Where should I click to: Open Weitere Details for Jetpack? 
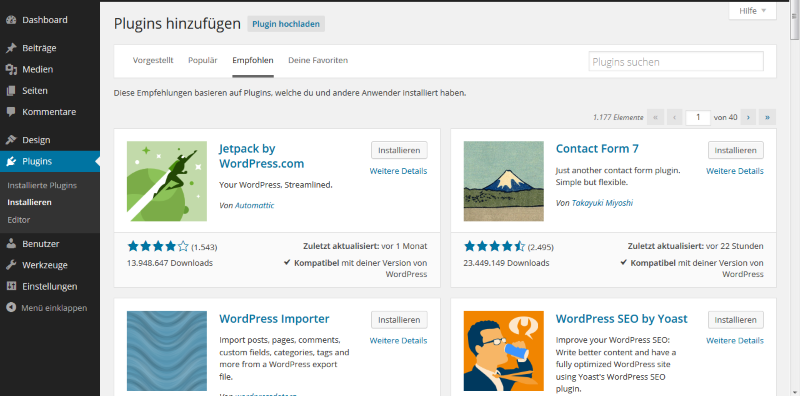click(x=398, y=171)
